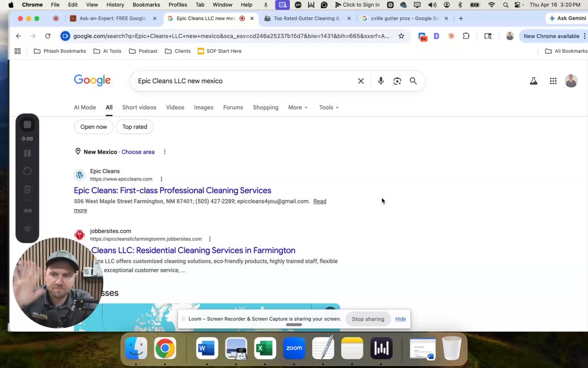Open Finder from the dock
The height and width of the screenshot is (368, 588).
pos(136,348)
